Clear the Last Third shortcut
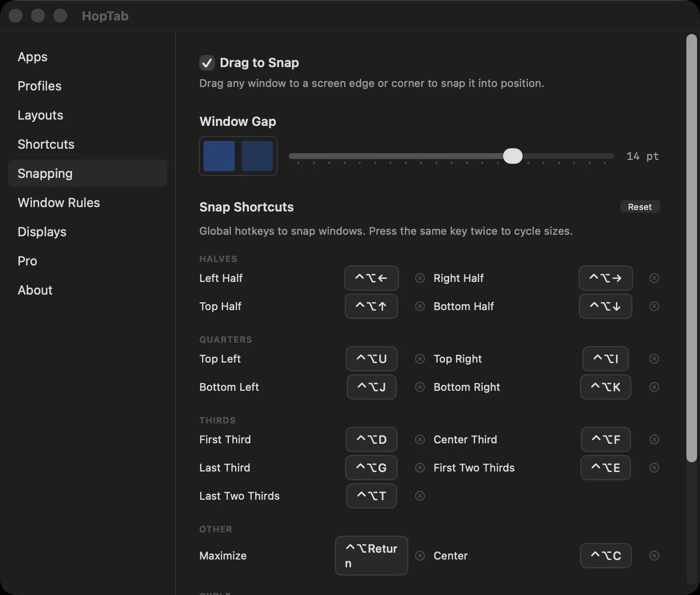The image size is (700, 595). 420,468
